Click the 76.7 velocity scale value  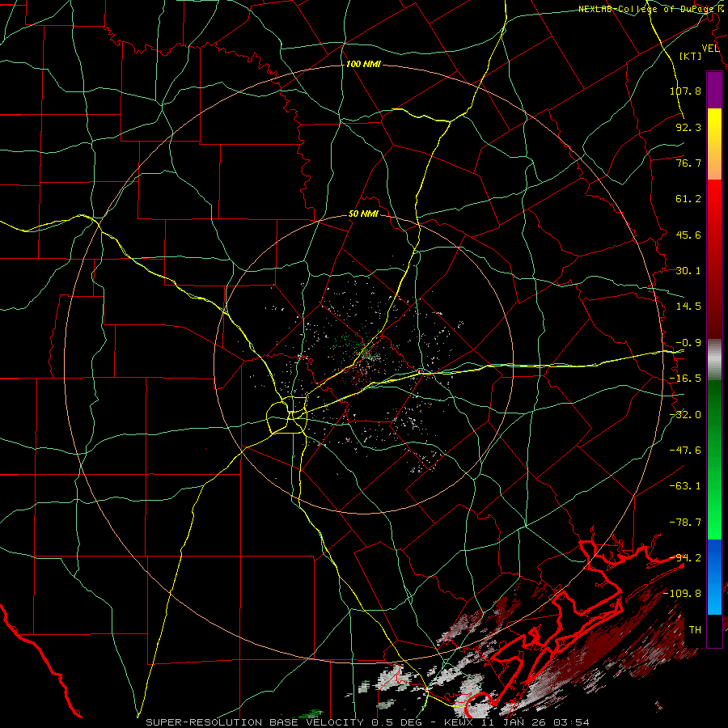click(x=688, y=163)
